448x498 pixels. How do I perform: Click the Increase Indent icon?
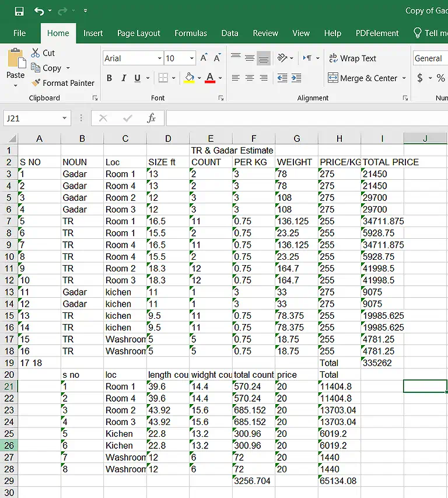point(296,78)
